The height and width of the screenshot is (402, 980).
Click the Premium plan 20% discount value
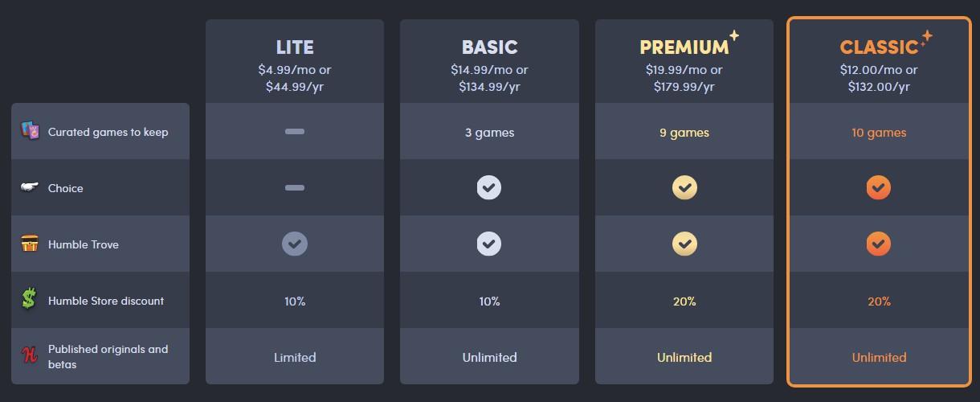pyautogui.click(x=684, y=301)
